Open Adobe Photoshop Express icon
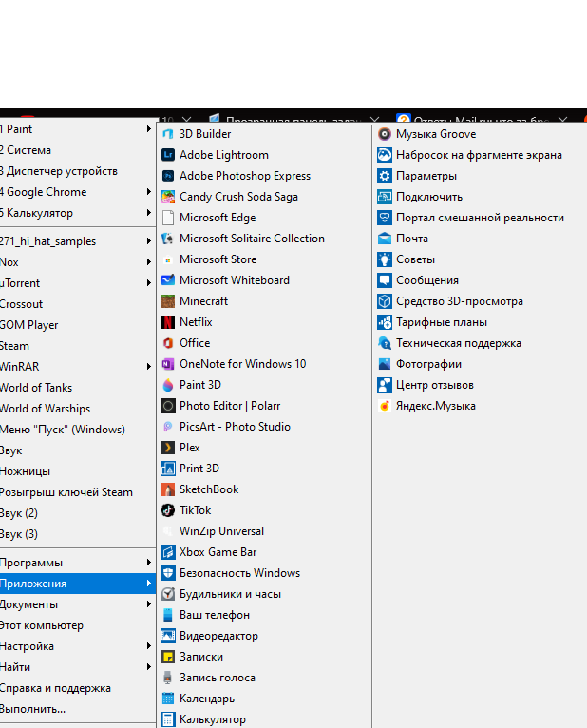Viewport: 587px width, 728px height. [167, 176]
